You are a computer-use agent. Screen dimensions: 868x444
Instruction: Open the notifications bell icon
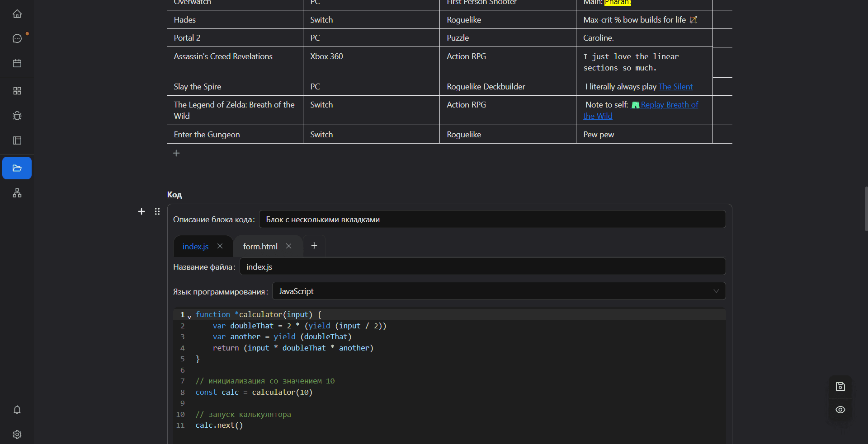click(17, 410)
